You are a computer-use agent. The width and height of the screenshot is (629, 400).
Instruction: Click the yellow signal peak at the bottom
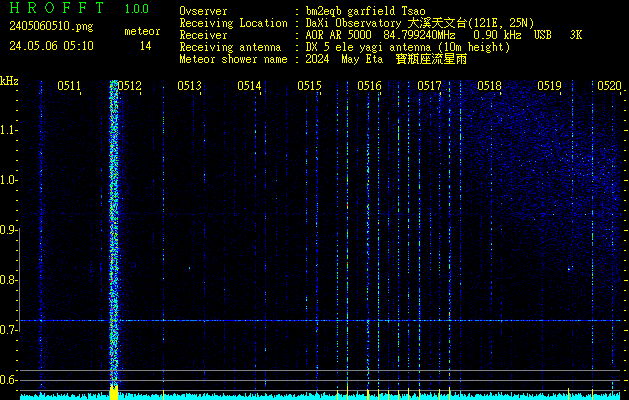point(113,392)
